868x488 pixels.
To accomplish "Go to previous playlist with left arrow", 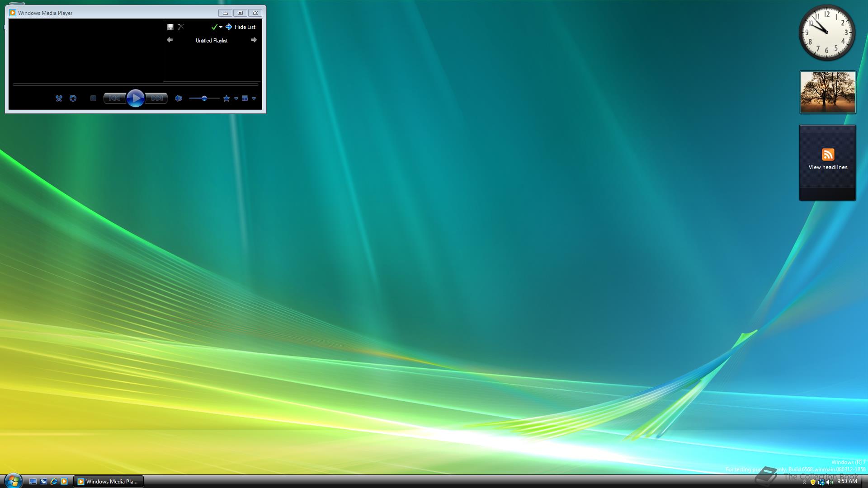I will click(x=170, y=40).
